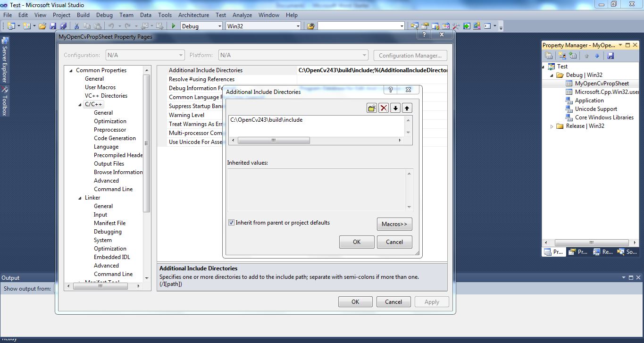Open the Tools menu

tap(165, 15)
